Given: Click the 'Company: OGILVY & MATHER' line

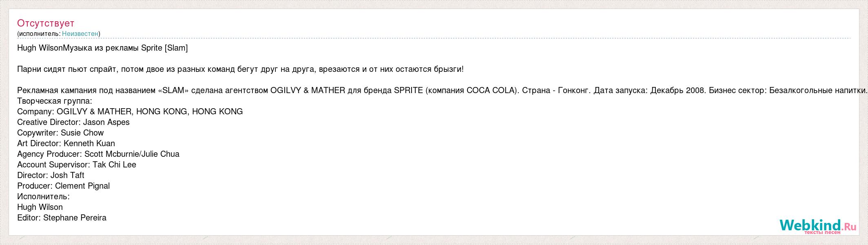Looking at the screenshot, I should (x=130, y=112).
